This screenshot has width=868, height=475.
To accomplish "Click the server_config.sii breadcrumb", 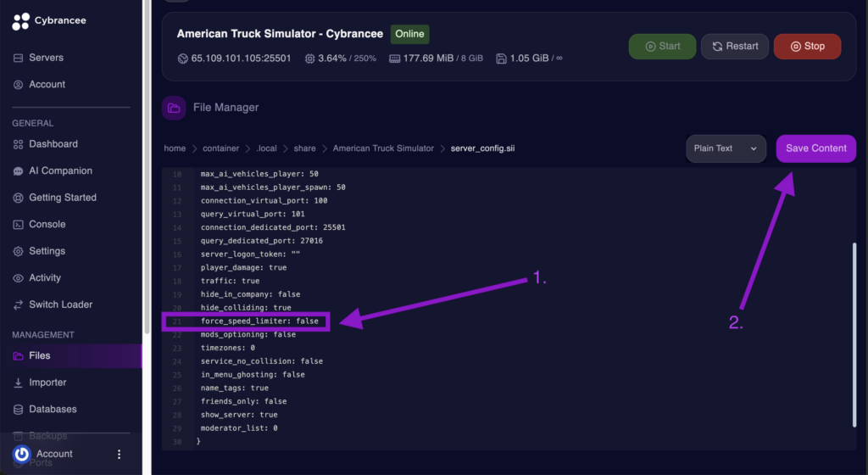I will 482,148.
